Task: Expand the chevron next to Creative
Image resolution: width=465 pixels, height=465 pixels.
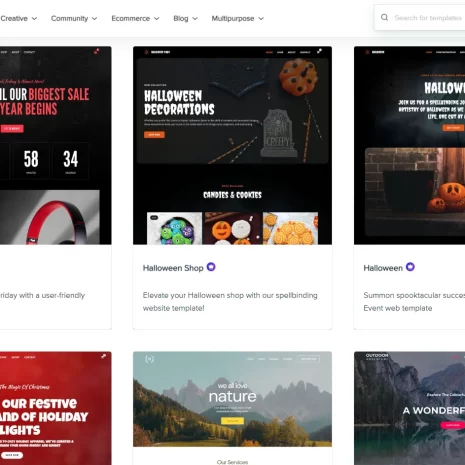Action: point(34,19)
